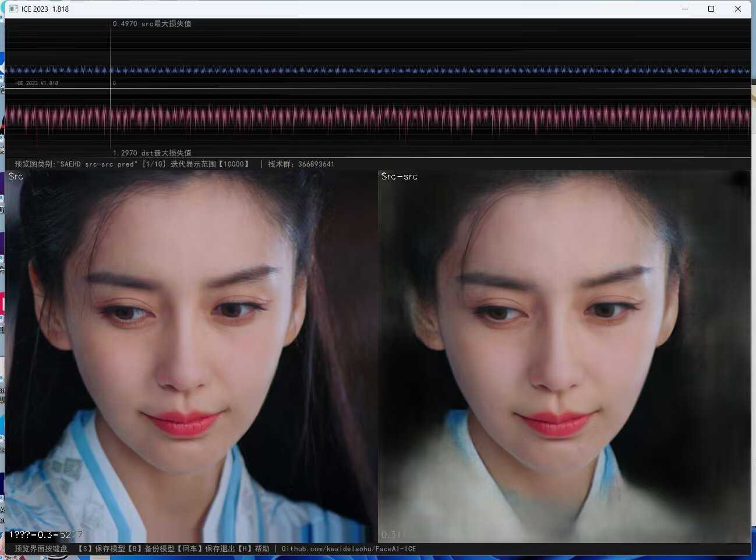Click the 'SAEHD src-src pred' preview type text
Viewport: 756px width, 560px height.
97,164
